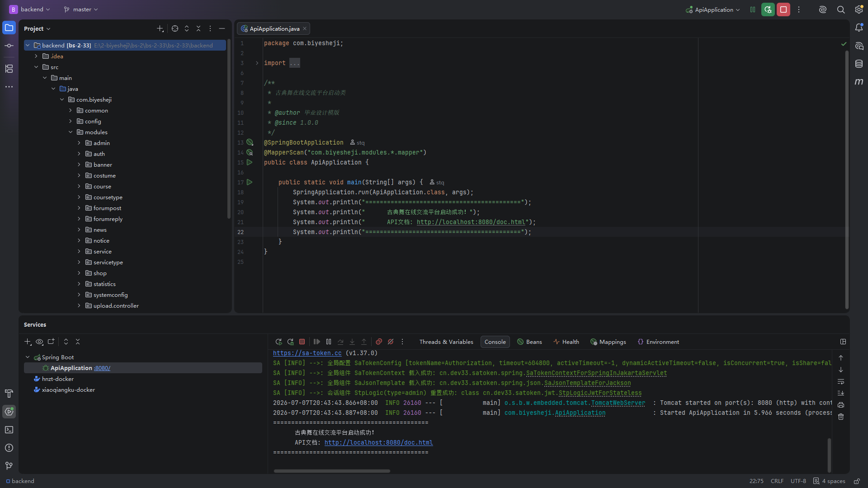
Task: Open the Services tool window icon
Action: click(x=9, y=412)
